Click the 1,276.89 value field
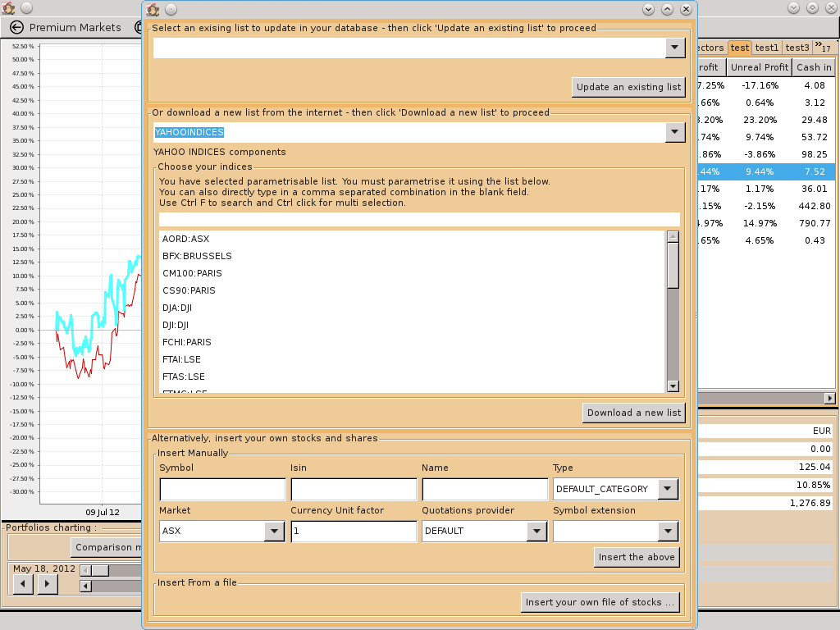The width and height of the screenshot is (840, 630). point(766,503)
